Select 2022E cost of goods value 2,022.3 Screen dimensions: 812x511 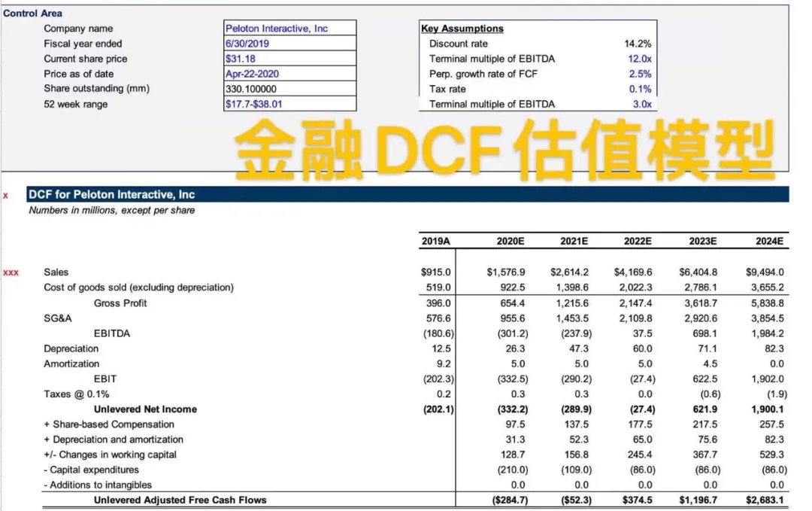pyautogui.click(x=636, y=287)
